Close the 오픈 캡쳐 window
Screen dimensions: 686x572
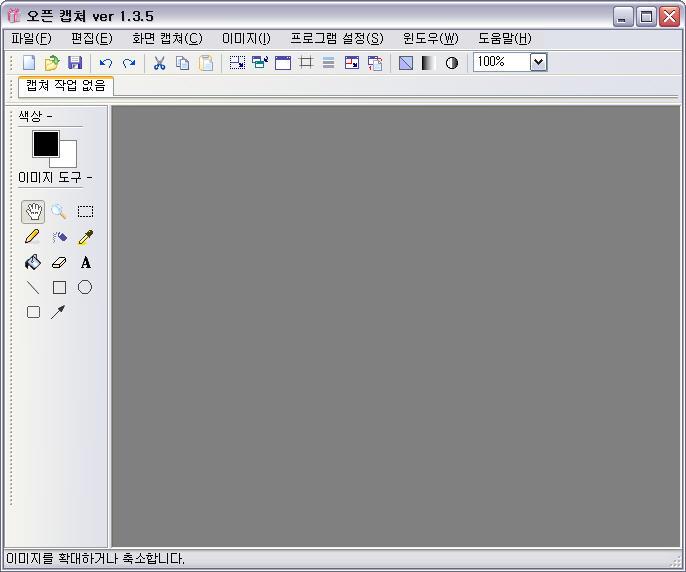[670, 17]
